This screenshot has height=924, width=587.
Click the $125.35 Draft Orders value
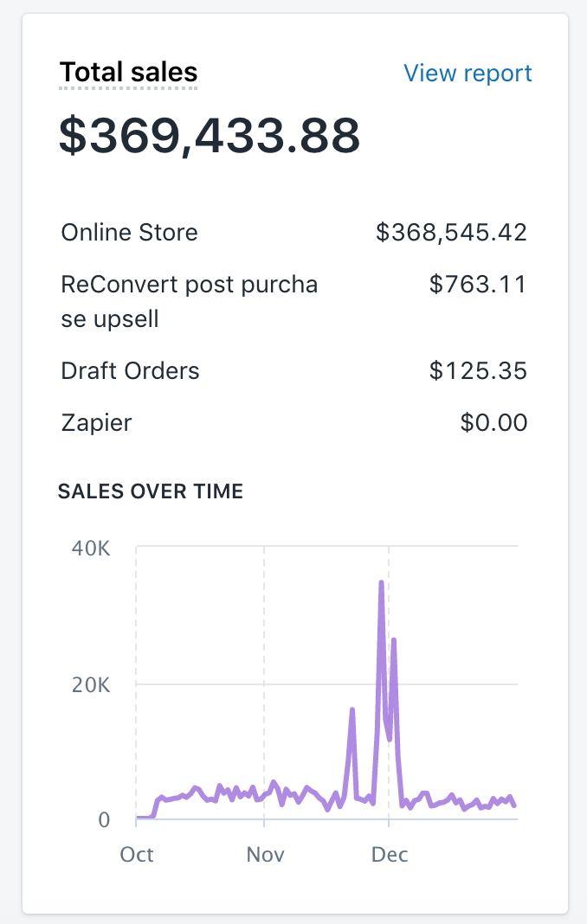click(x=478, y=370)
